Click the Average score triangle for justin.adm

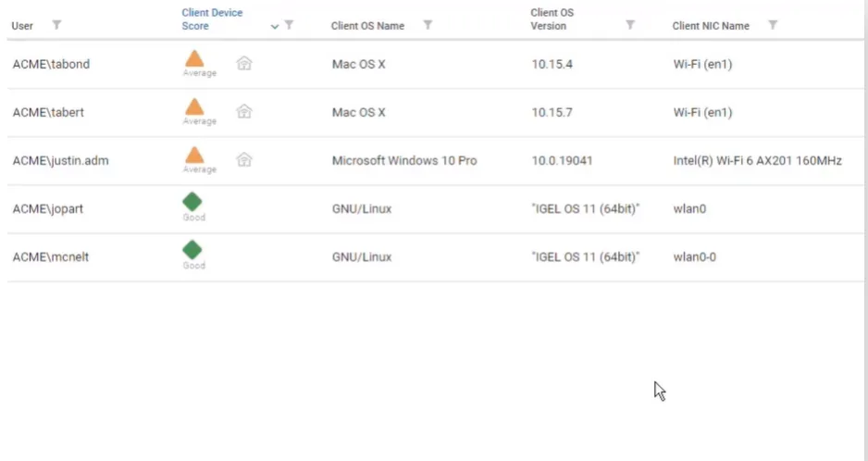click(194, 156)
